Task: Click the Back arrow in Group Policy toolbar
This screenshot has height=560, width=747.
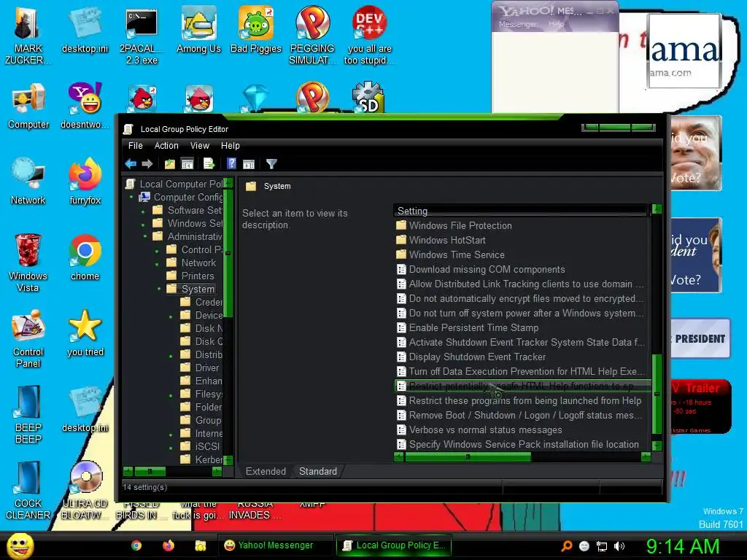Action: (131, 164)
